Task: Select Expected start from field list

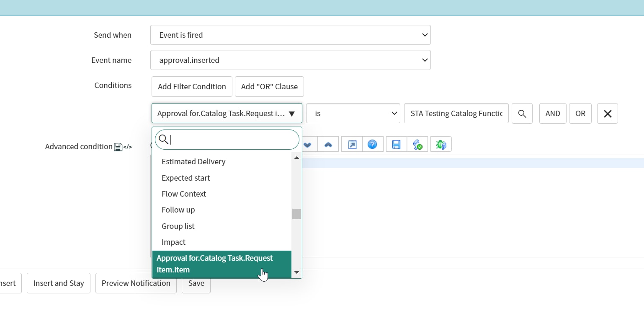Action: (222, 178)
